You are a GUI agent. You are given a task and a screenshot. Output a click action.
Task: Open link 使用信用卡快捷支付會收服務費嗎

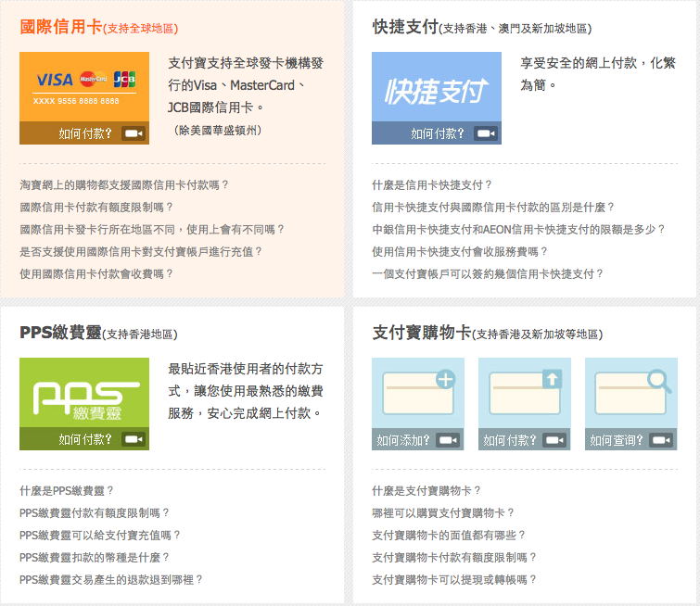pos(459,252)
